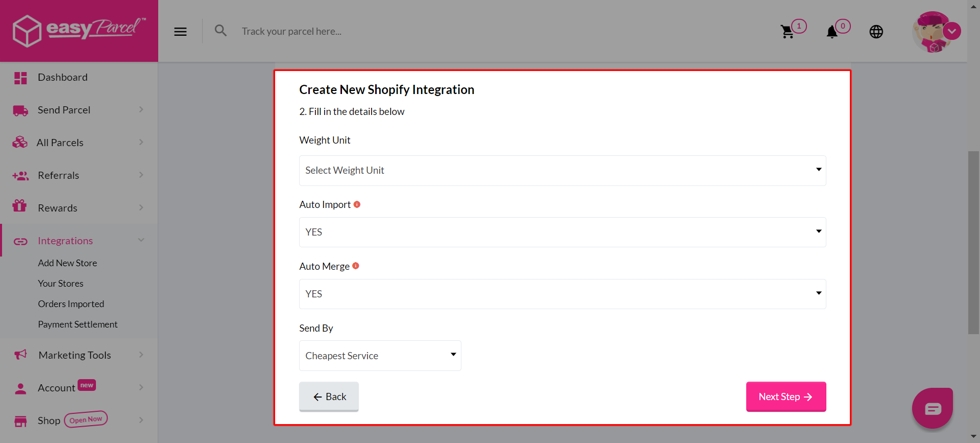The width and height of the screenshot is (980, 443).
Task: Go to Orders Imported
Action: 71,304
